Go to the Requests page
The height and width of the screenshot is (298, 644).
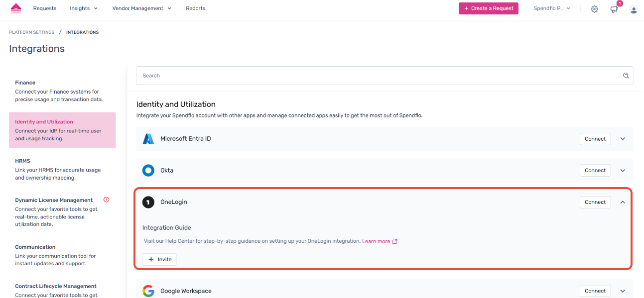point(45,8)
